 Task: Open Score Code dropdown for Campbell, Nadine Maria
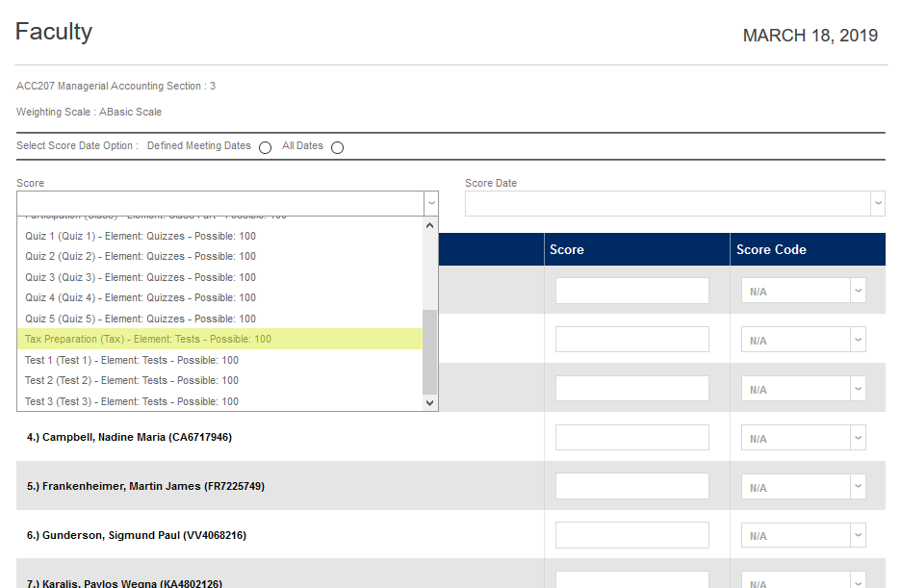(x=803, y=437)
